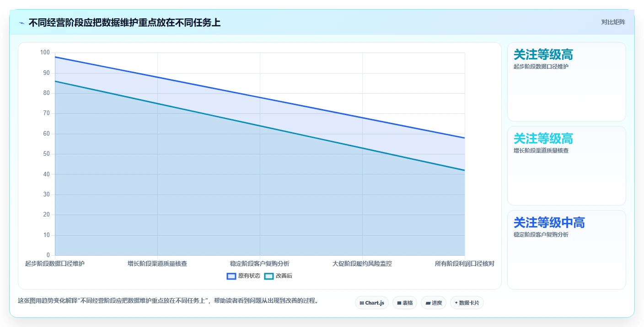Select the 进度 tag chip
Image resolution: width=644 pixels, height=327 pixels.
point(434,303)
